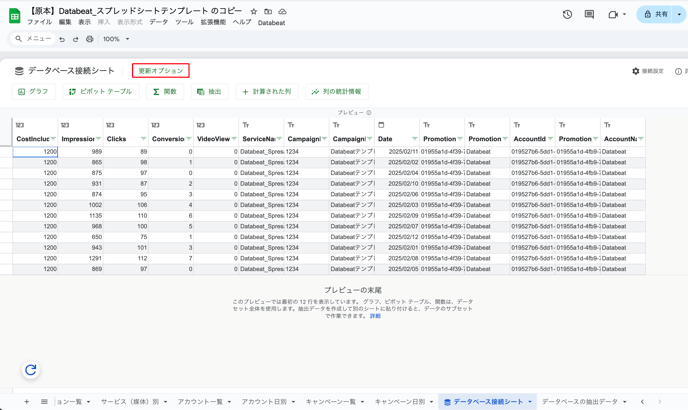Open CostInclud column filter dropdown
Viewport: 688px width, 410px height.
click(x=53, y=139)
